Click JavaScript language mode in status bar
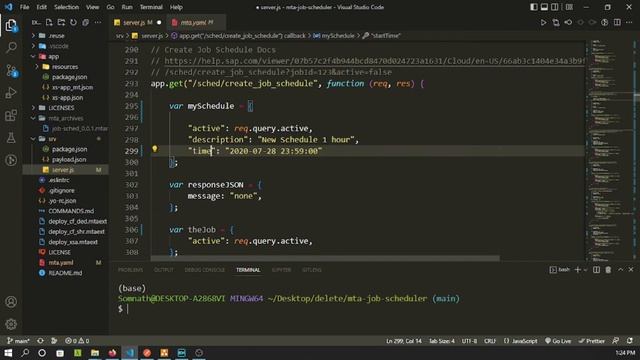640x360 pixels. coord(520,341)
